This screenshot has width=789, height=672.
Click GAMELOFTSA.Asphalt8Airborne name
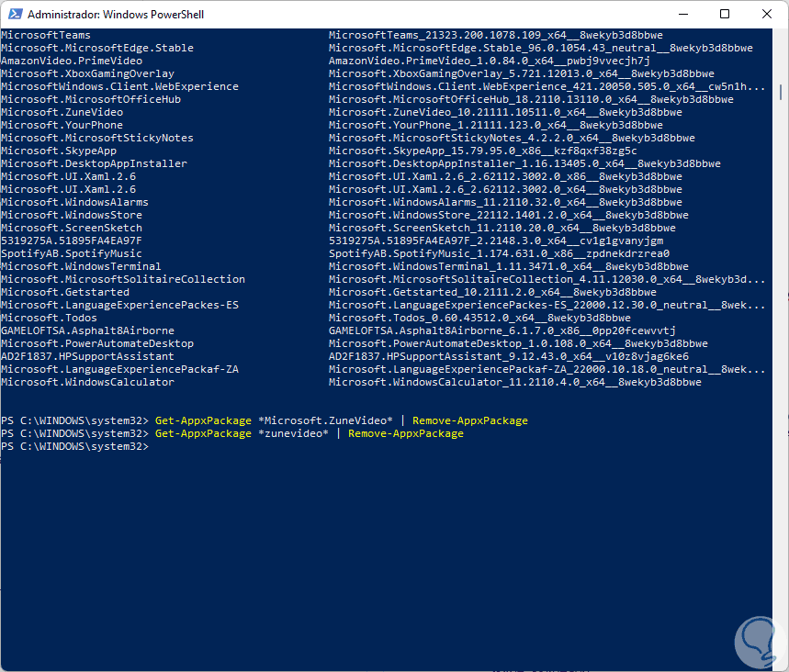(x=87, y=330)
